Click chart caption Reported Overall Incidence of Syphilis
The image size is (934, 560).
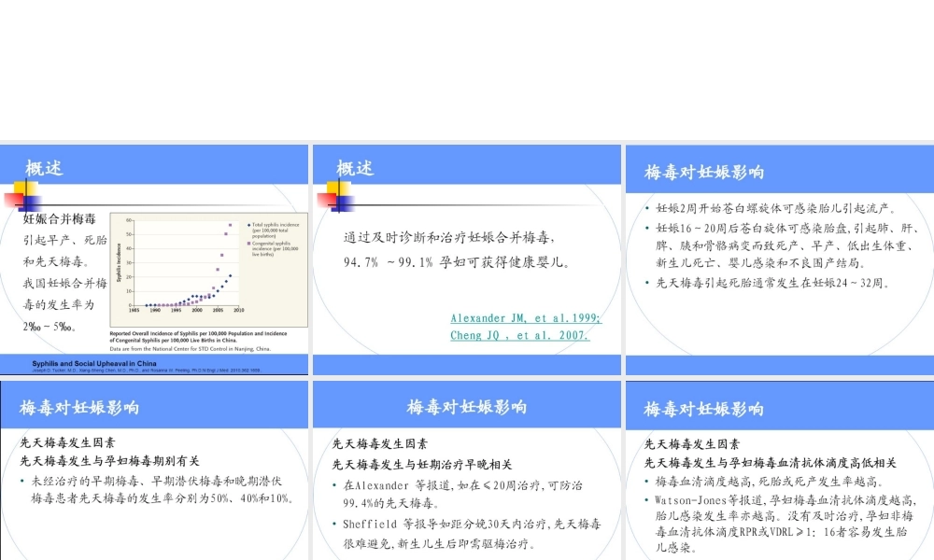pos(198,337)
